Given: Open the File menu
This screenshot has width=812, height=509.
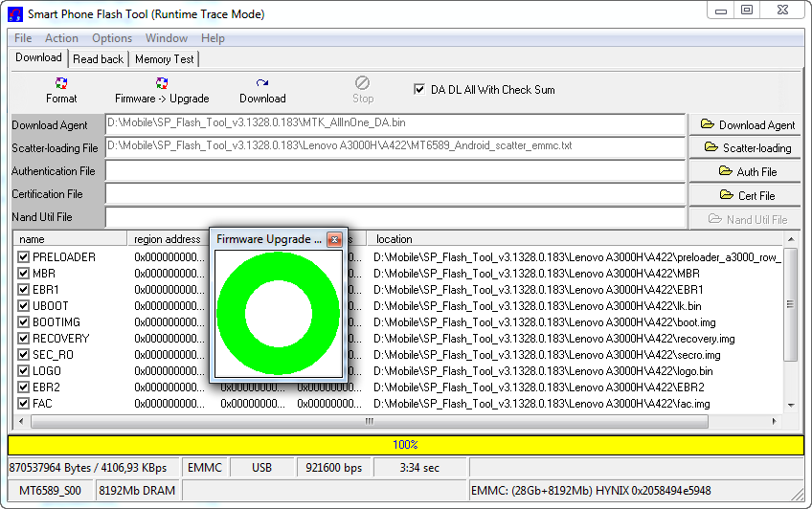Looking at the screenshot, I should click(x=23, y=38).
